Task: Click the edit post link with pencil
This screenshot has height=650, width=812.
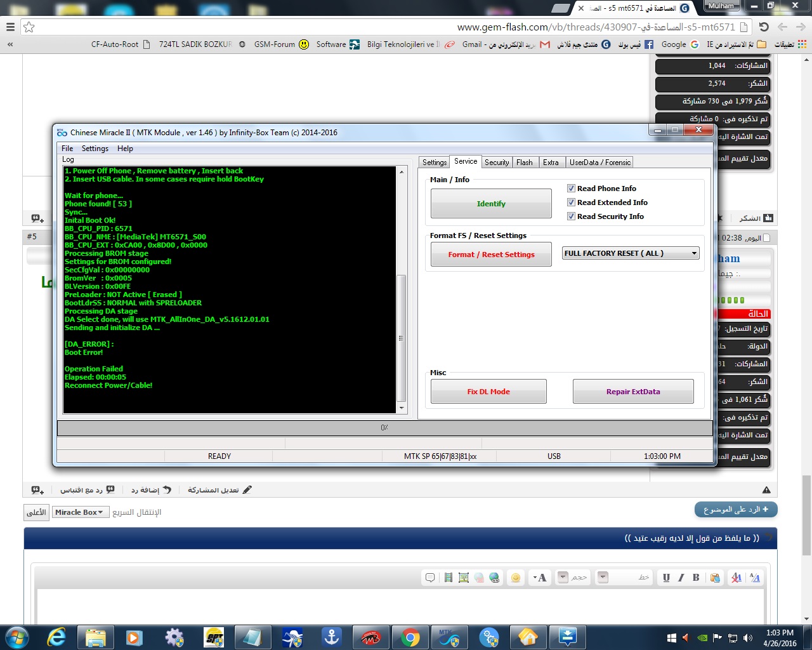Action: point(219,490)
